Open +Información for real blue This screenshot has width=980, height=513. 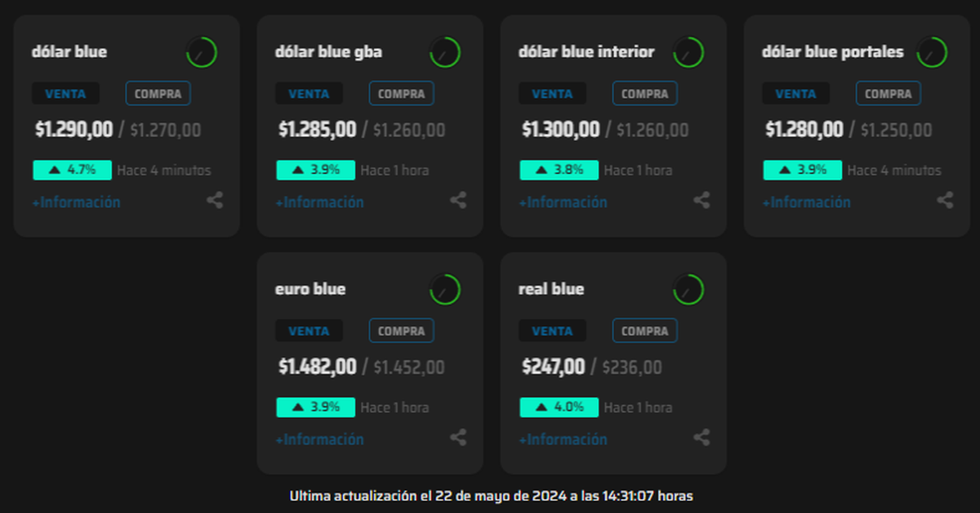pyautogui.click(x=563, y=440)
